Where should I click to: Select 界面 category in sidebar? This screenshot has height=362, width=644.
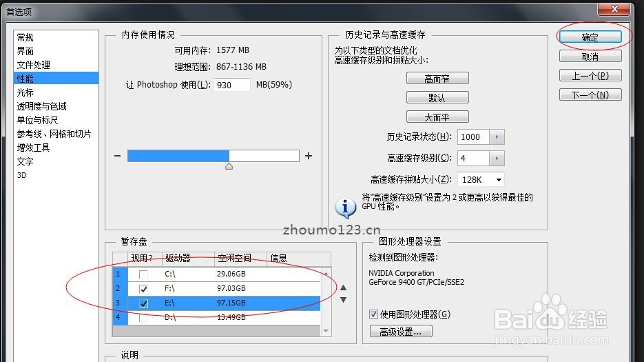(25, 51)
